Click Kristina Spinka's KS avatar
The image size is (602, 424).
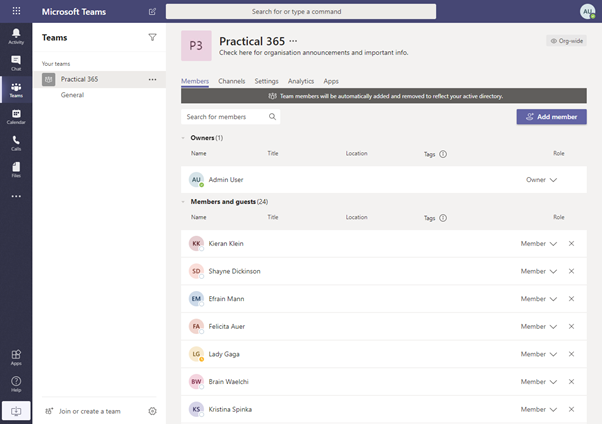coord(196,409)
